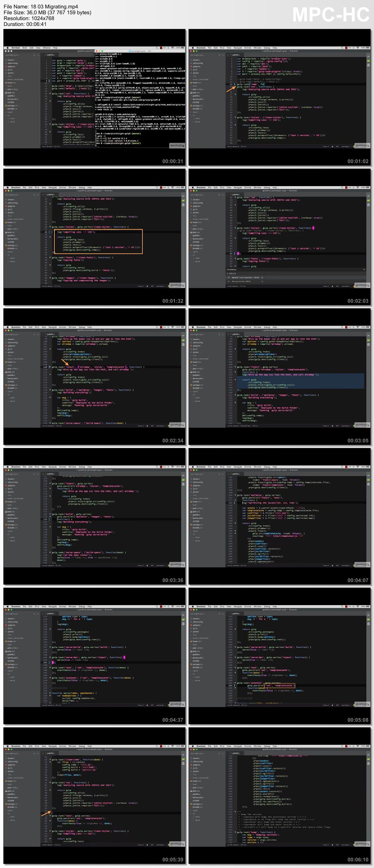Screen dimensions: 374x868
Task: Close the Problems panel in 00:02:03 frame
Action: (x=364, y=269)
